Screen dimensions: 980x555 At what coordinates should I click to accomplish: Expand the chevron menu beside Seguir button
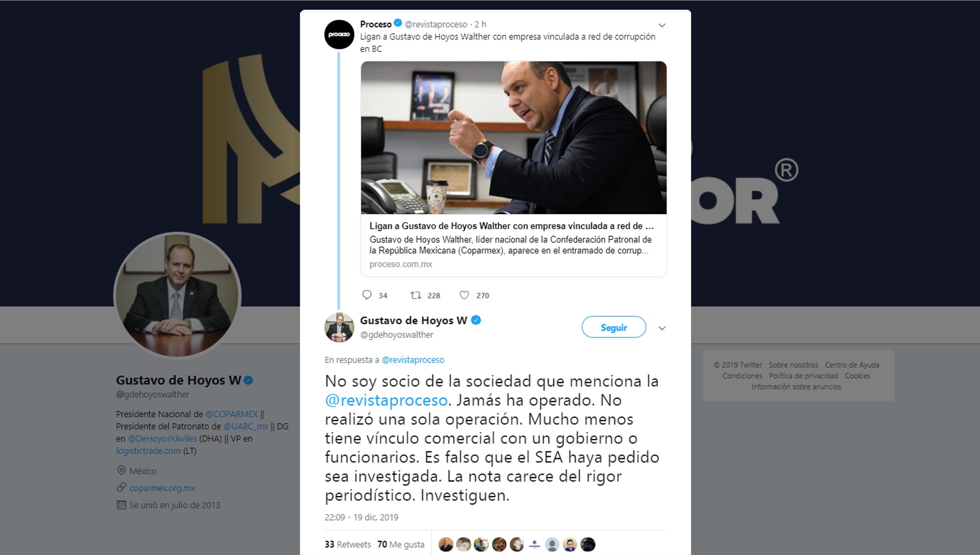pyautogui.click(x=661, y=328)
